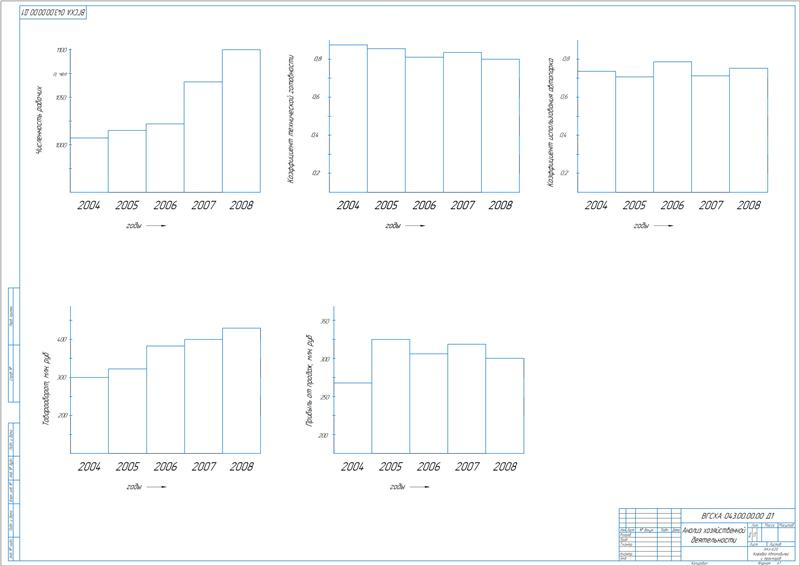The image size is (800, 566).
Task: Click the 2004 bar in the 'Товарооборот, млн руб' chart
Action: 89,415
